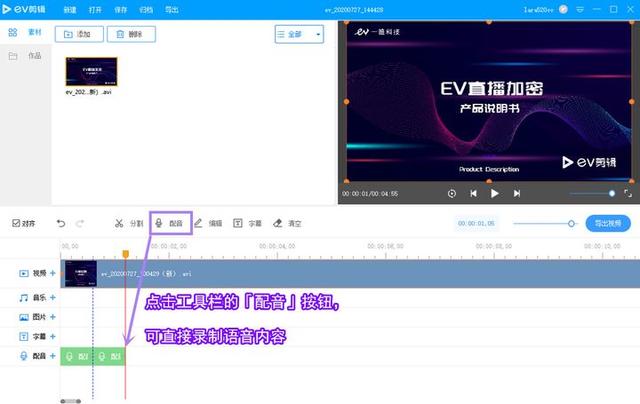
Task: Switch to the 作品 tab
Action: (25, 55)
